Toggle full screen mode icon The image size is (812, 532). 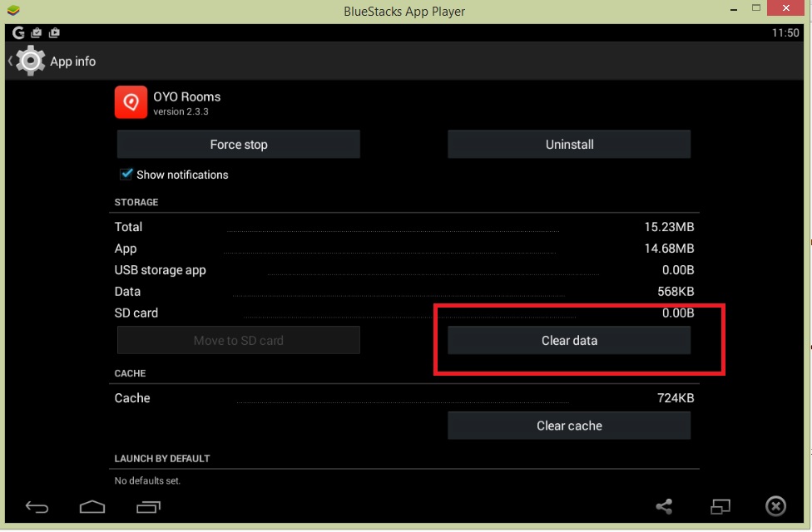pos(720,506)
